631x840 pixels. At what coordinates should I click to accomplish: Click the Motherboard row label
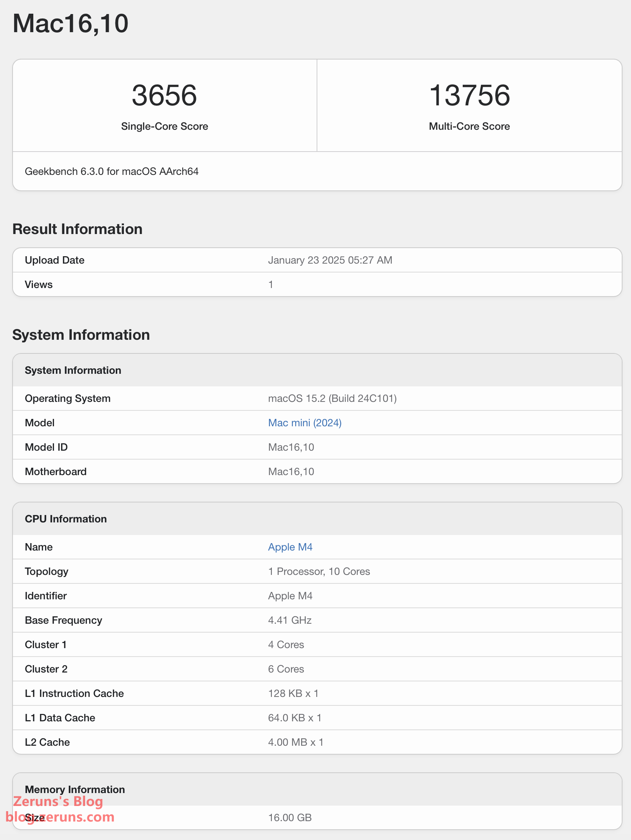[55, 471]
